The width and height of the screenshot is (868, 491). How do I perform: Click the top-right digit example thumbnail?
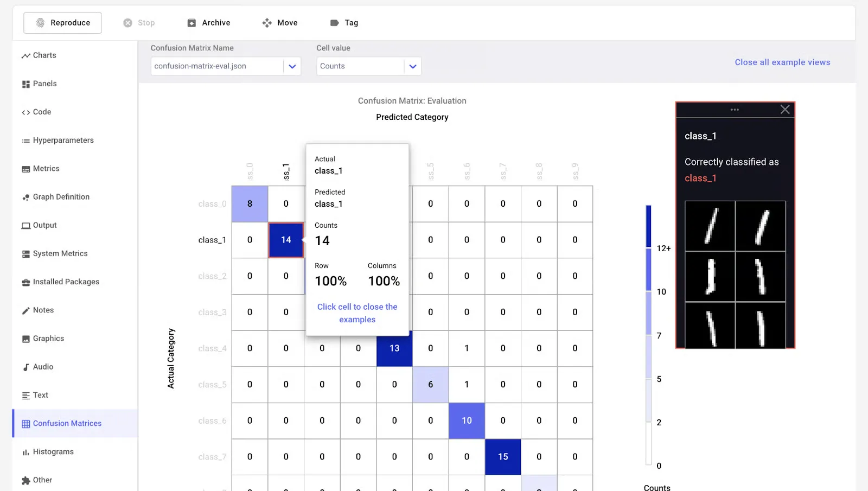761,226
